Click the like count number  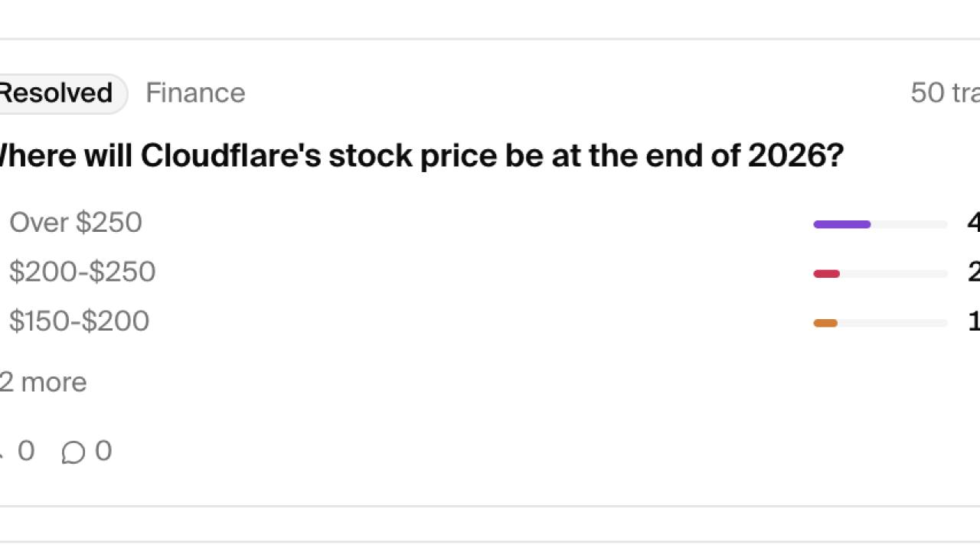[26, 451]
